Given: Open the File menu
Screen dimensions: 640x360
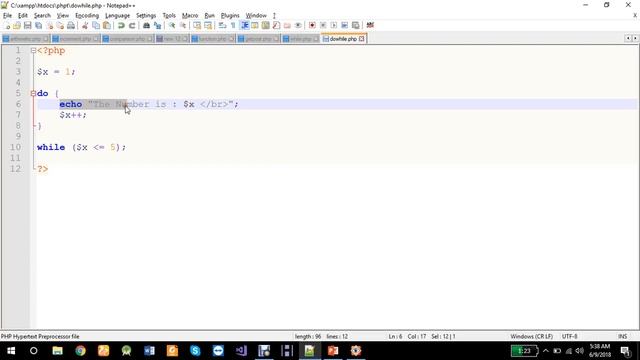Looking at the screenshot, I should tap(7, 16).
